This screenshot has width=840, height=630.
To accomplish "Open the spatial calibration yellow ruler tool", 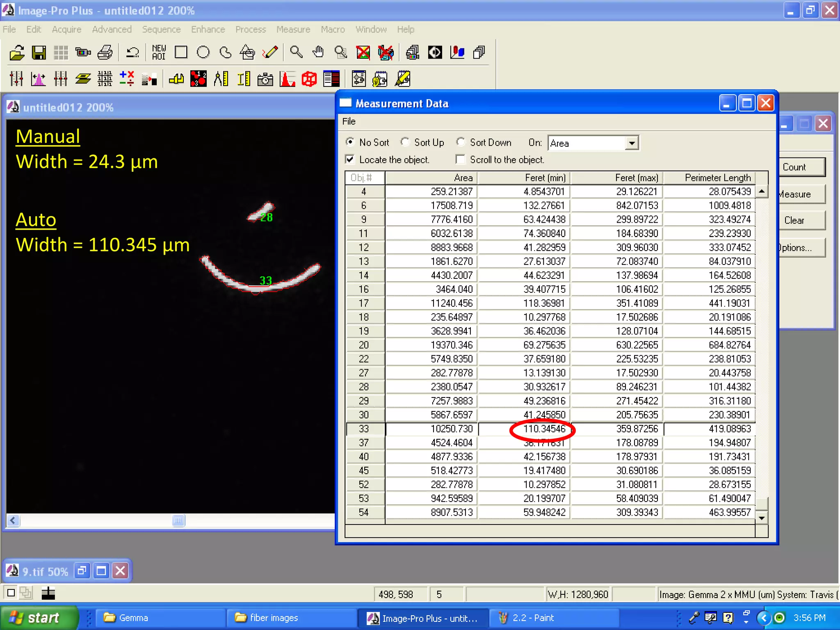I will pos(243,78).
